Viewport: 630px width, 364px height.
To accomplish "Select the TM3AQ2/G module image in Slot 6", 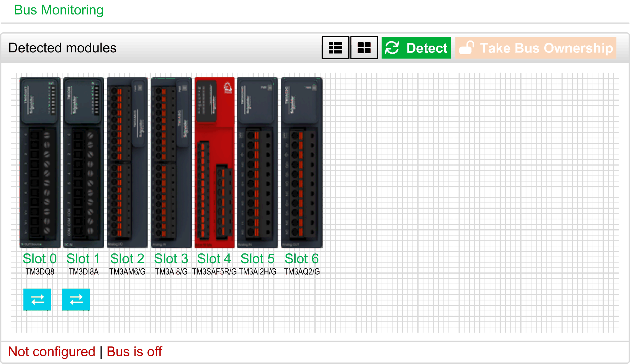I will click(x=302, y=162).
